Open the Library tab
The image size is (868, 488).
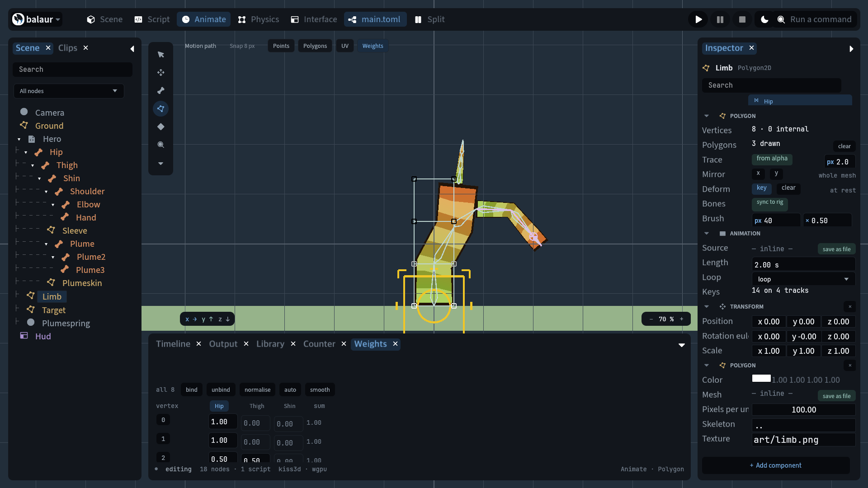coord(270,344)
